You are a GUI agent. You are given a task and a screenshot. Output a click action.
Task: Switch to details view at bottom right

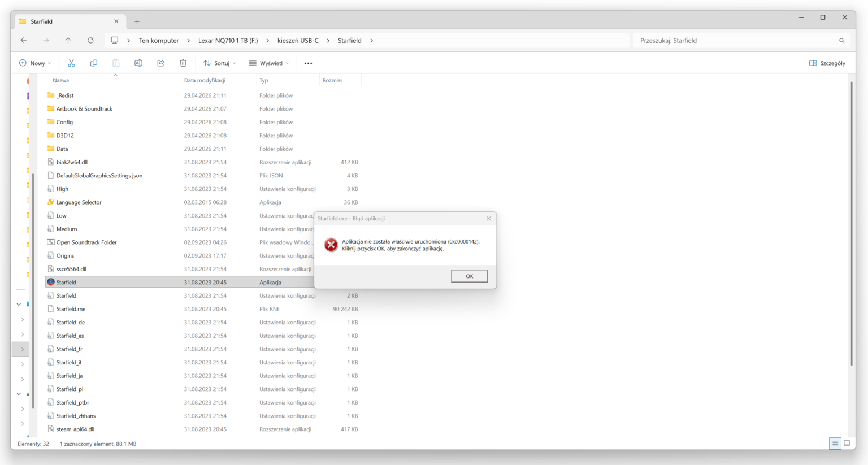835,444
